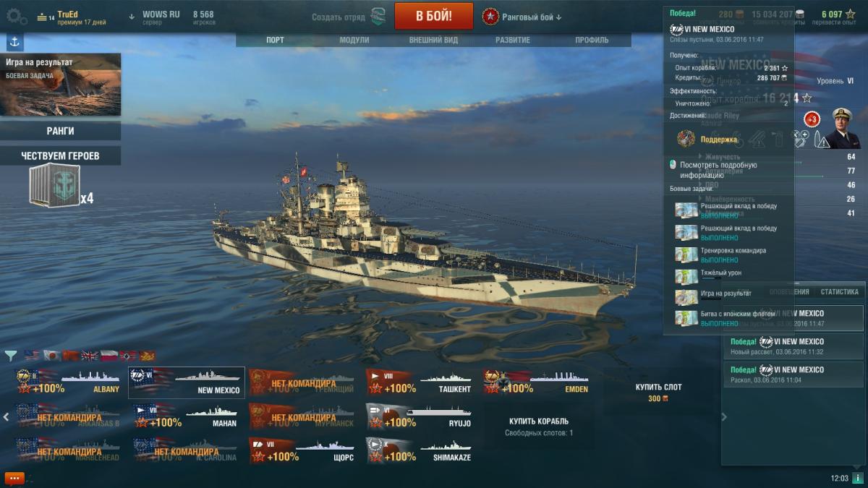Open the settings gear menu

tap(17, 16)
